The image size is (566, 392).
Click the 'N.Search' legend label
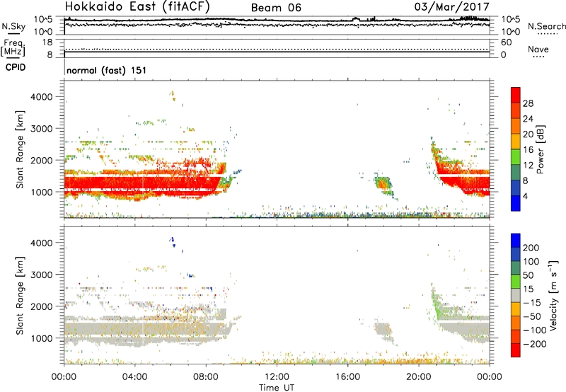pyautogui.click(x=547, y=26)
